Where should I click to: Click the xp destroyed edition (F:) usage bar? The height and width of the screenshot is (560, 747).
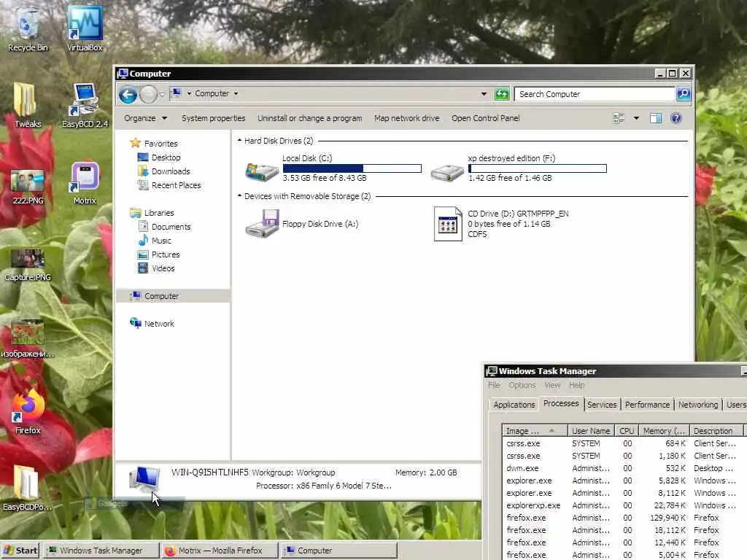coord(538,168)
